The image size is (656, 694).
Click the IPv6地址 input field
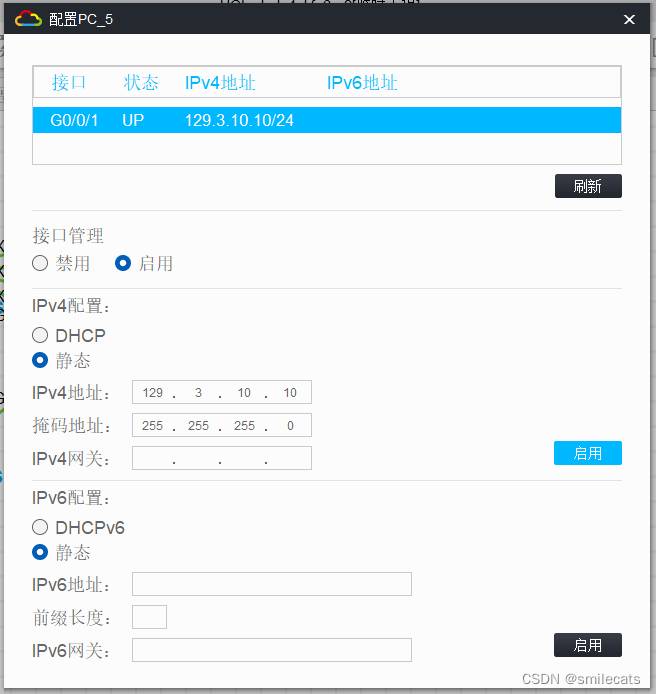(272, 584)
